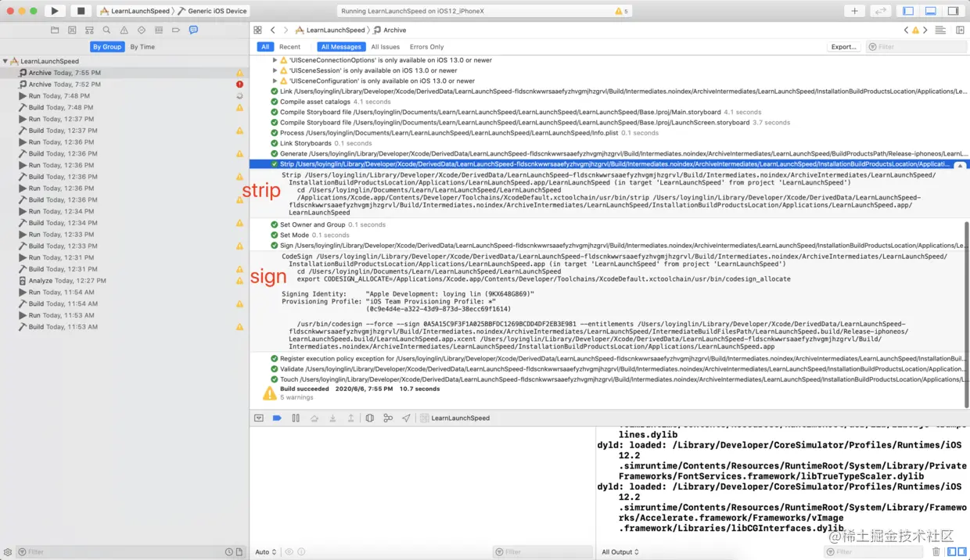
Task: Click the code review arrows button
Action: click(x=880, y=11)
